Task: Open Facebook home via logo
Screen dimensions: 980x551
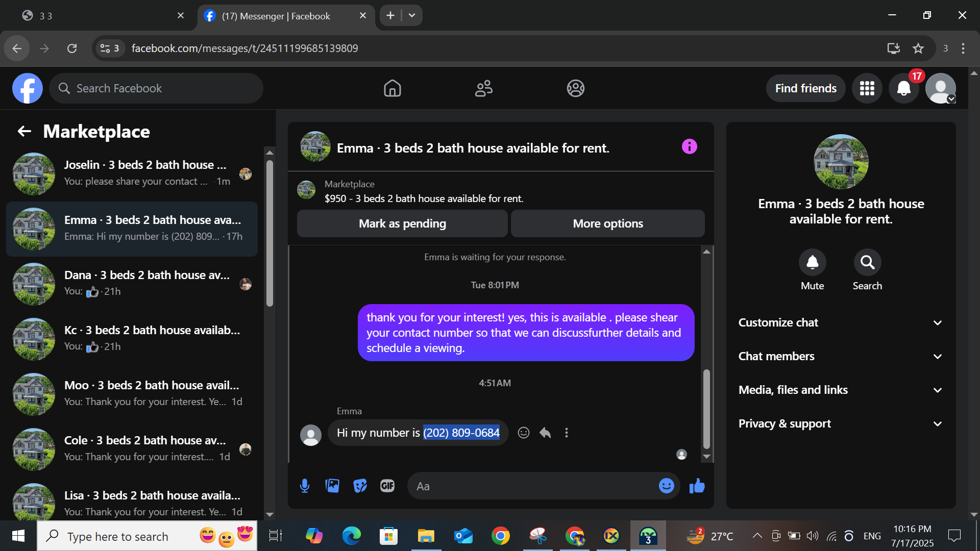Action: click(x=28, y=88)
